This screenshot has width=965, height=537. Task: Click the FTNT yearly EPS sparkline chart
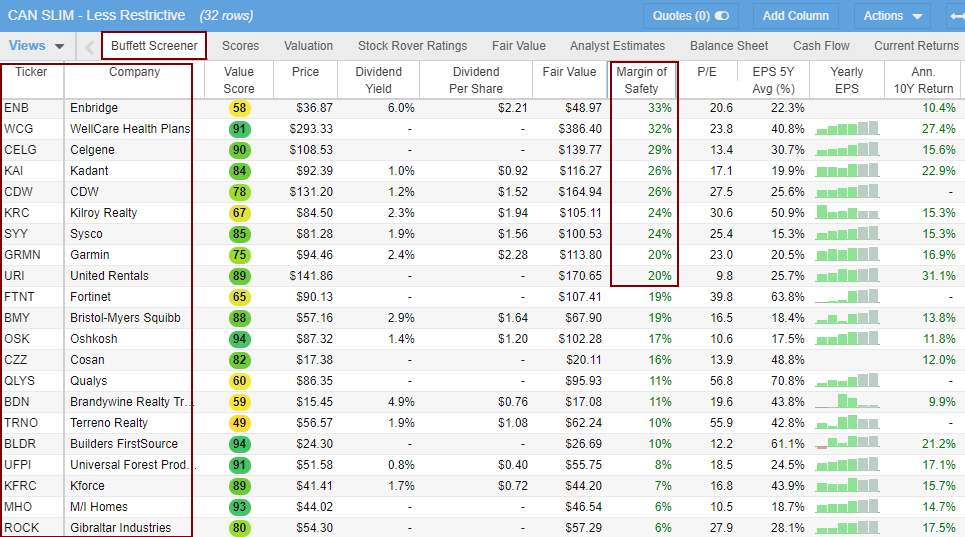847,296
